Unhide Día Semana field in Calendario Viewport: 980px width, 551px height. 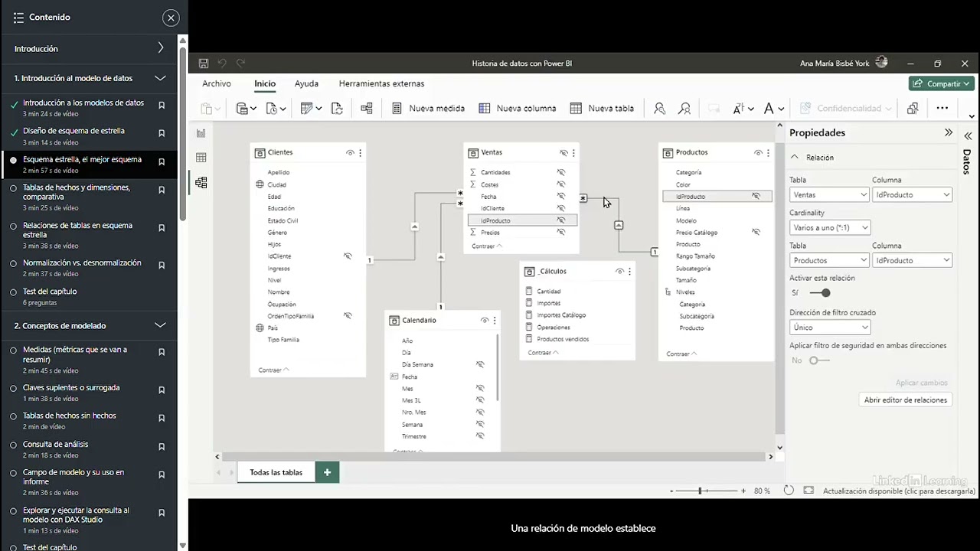click(x=480, y=365)
